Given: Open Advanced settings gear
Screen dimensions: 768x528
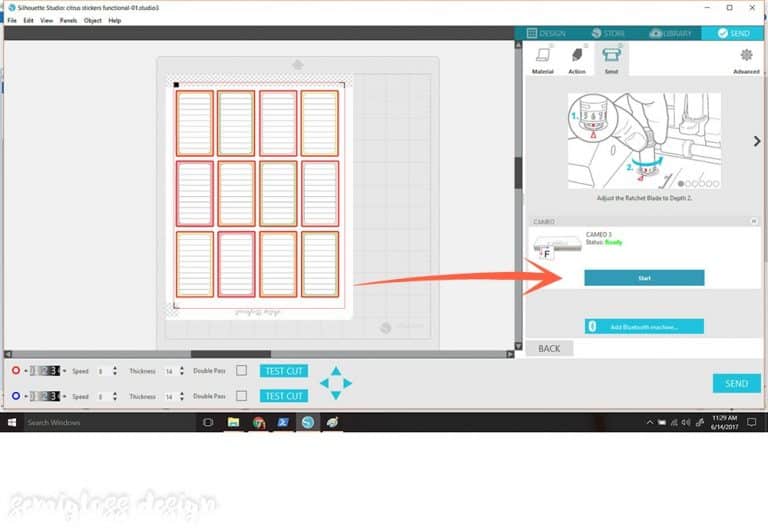Looking at the screenshot, I should pyautogui.click(x=746, y=58).
